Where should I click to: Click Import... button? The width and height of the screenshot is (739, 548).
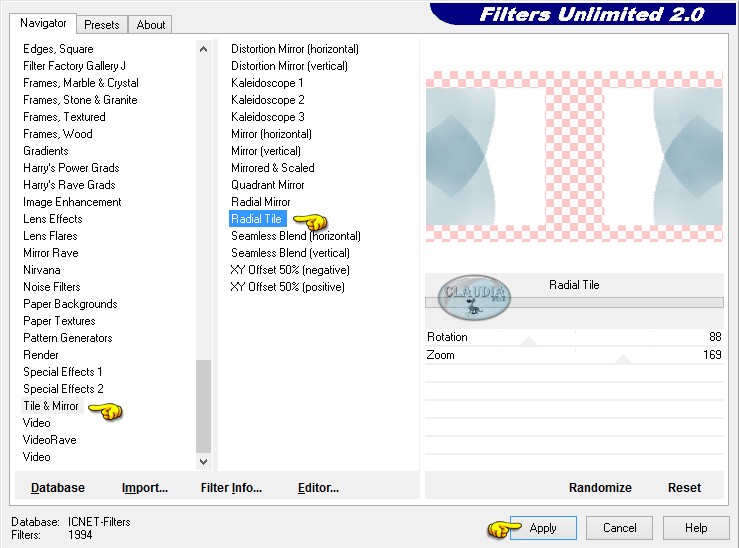click(145, 488)
